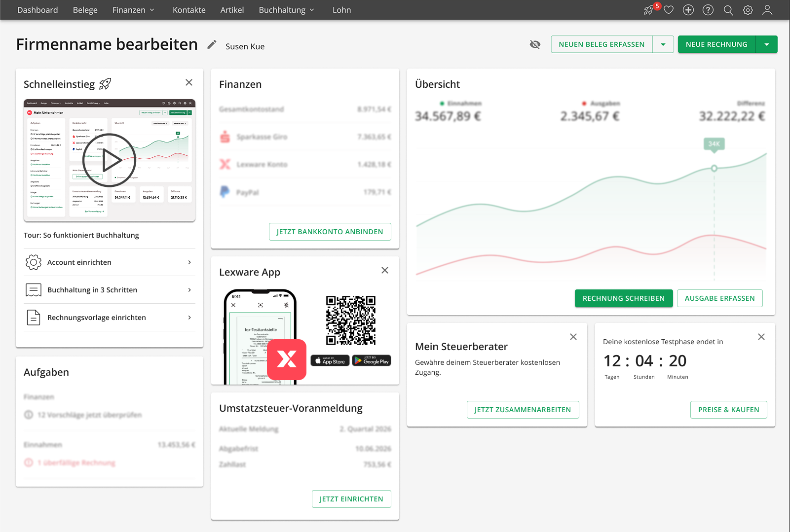Click the Ausgabe erfassen button
The image size is (790, 532).
coord(719,298)
